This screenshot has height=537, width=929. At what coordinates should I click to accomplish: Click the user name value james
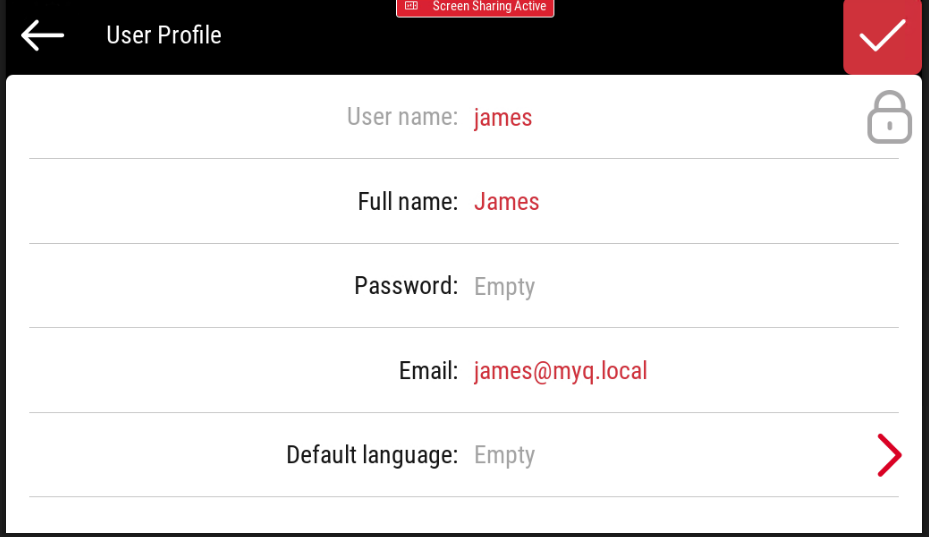tap(502, 118)
